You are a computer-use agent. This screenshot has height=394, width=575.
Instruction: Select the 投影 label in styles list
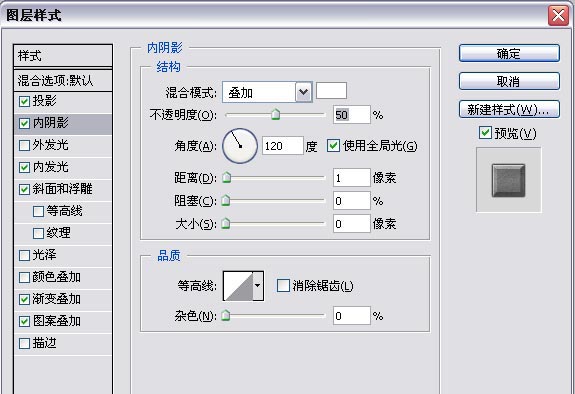coord(45,101)
